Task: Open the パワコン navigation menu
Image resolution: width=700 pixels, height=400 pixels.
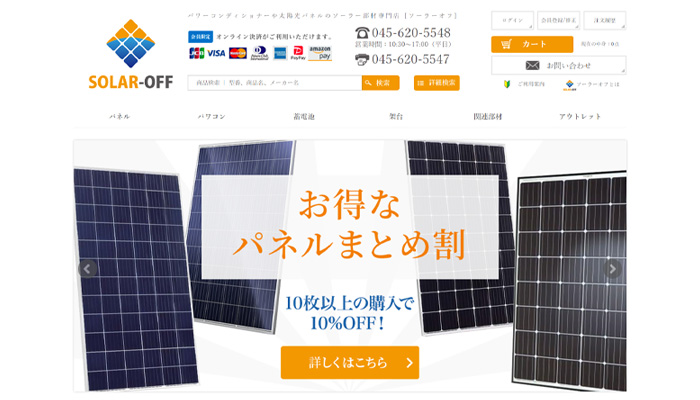Action: [212, 117]
